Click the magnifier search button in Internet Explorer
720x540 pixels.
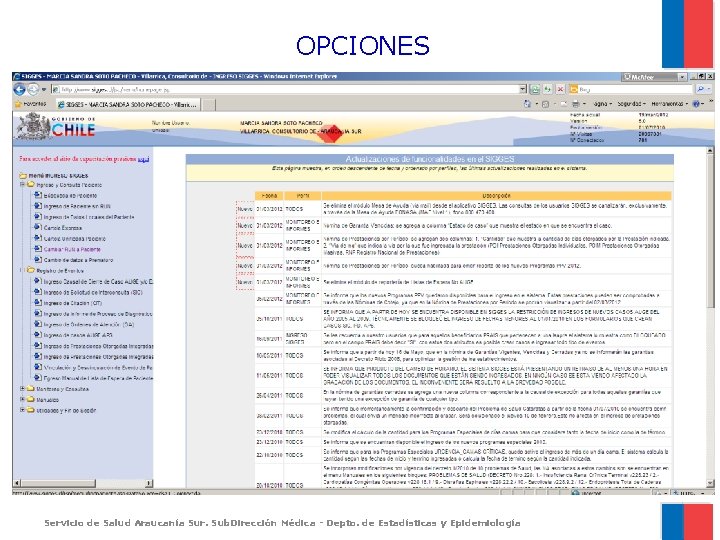[700, 89]
